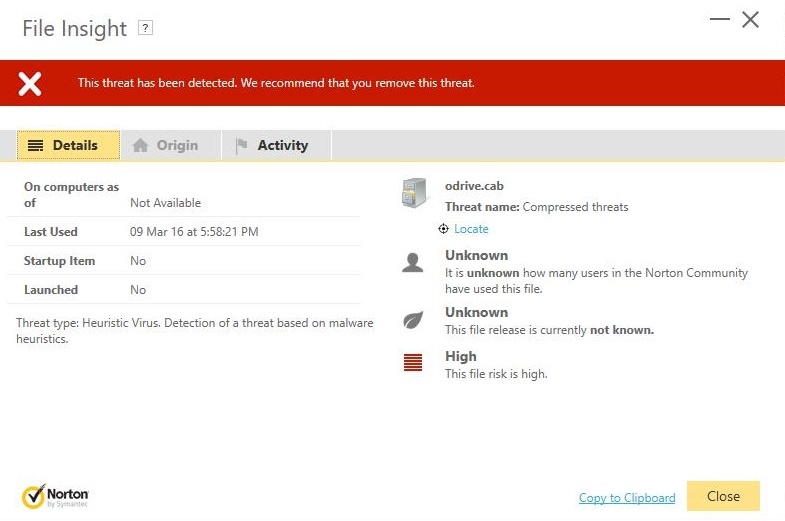This screenshot has width=785, height=521.
Task: Click the 'Launched' row label
Action: (x=51, y=290)
